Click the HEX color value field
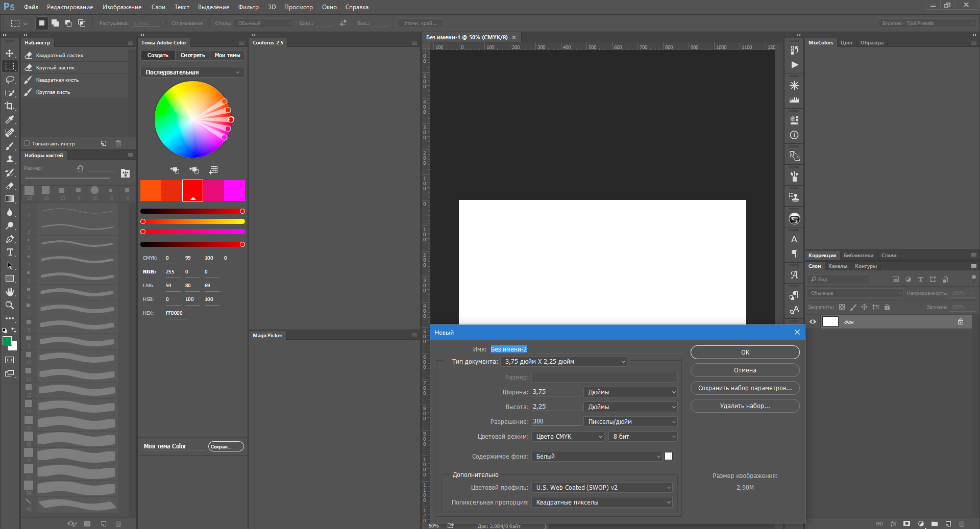 [177, 313]
